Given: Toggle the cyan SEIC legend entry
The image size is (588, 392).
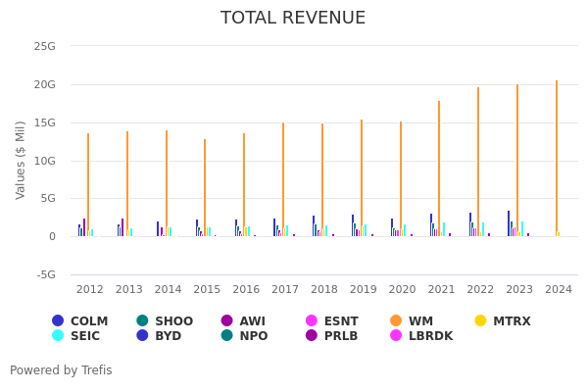Looking at the screenshot, I should [x=75, y=336].
